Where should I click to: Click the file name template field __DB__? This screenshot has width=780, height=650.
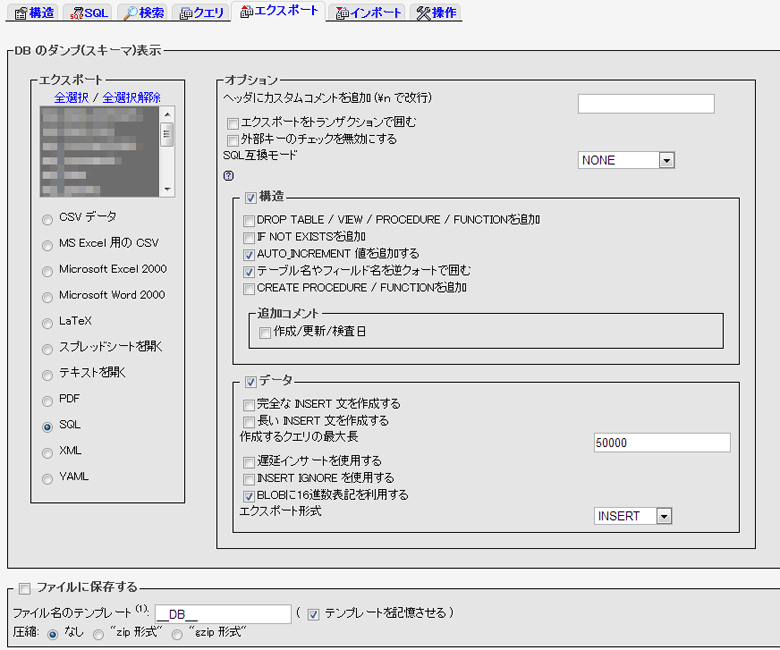pyautogui.click(x=223, y=614)
